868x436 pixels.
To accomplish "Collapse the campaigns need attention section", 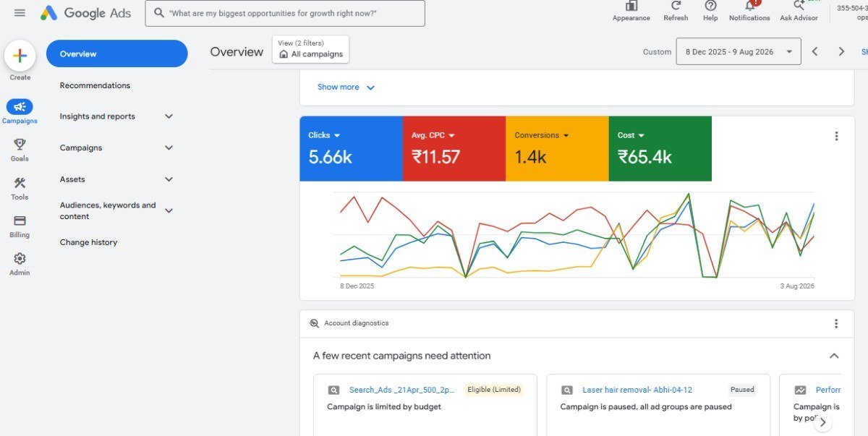I will (834, 356).
